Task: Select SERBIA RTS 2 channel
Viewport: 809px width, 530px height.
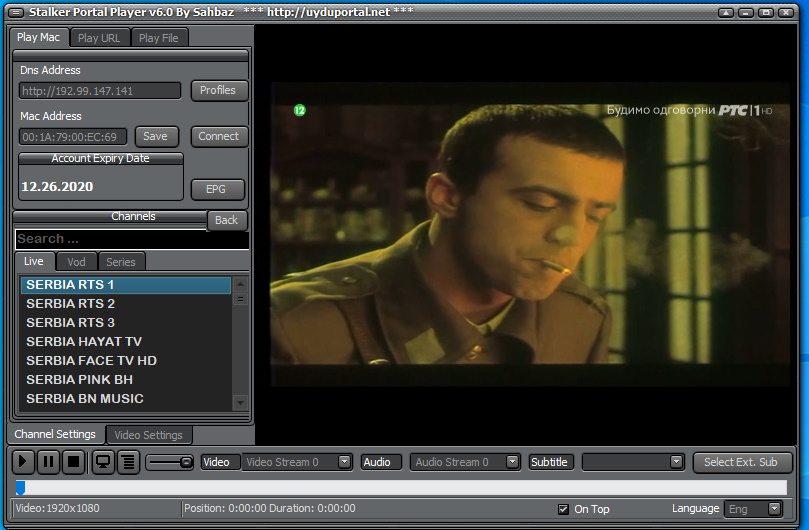Action: coord(126,303)
